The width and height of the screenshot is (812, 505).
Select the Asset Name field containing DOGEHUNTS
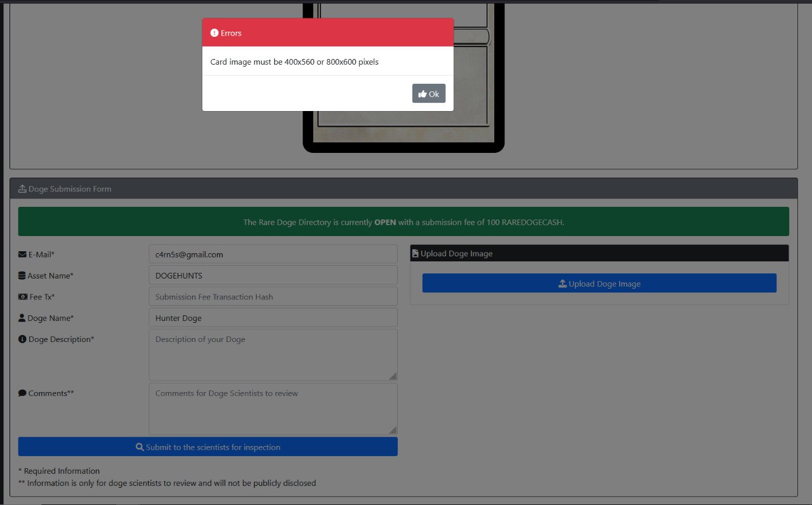(x=273, y=275)
